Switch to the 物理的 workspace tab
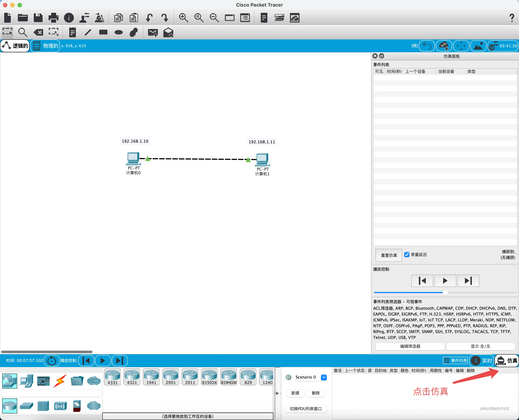Image resolution: width=519 pixels, height=420 pixels. pos(45,46)
